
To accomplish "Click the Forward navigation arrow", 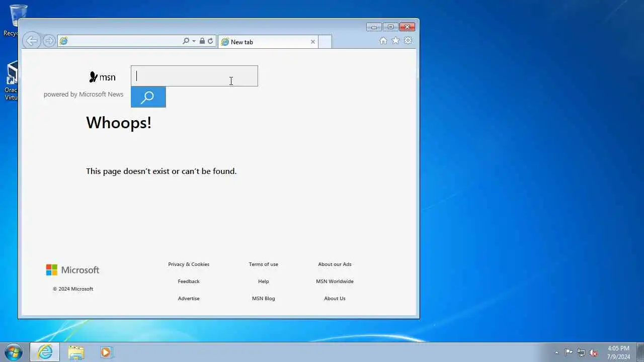I will click(49, 41).
